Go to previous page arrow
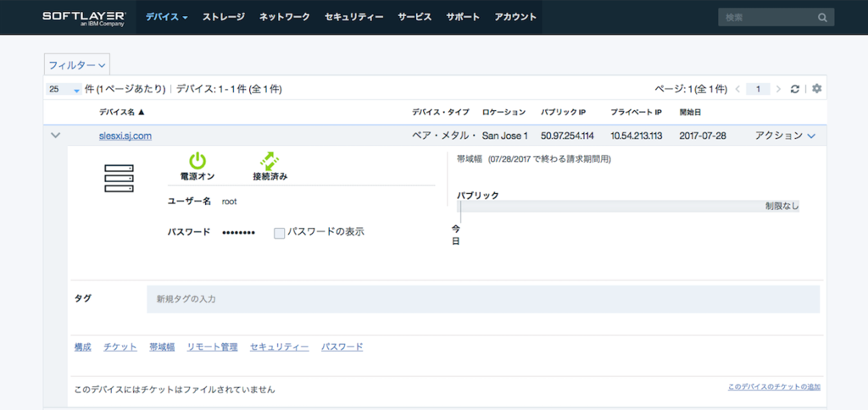Image resolution: width=868 pixels, height=410 pixels. point(737,89)
